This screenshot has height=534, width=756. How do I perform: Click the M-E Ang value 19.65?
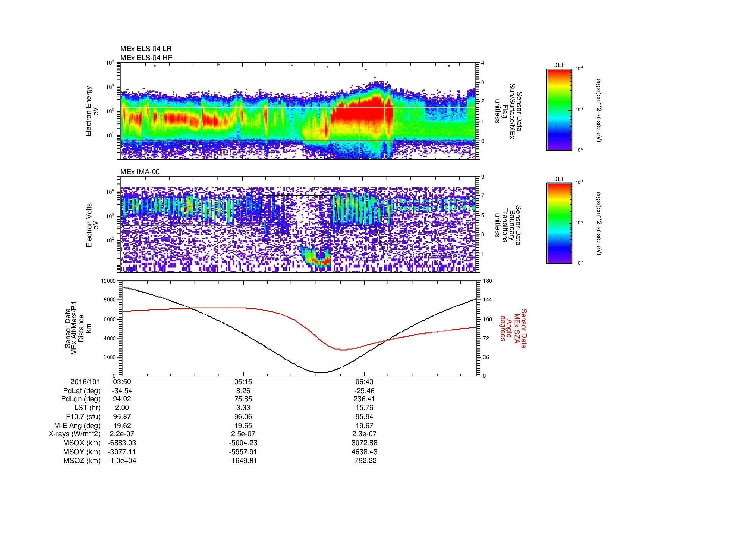[243, 426]
